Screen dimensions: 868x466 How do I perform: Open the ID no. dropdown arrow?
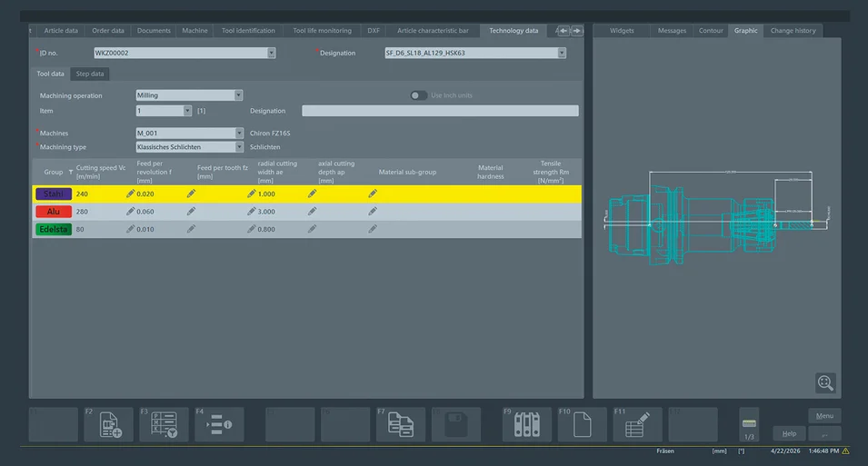[x=271, y=53]
